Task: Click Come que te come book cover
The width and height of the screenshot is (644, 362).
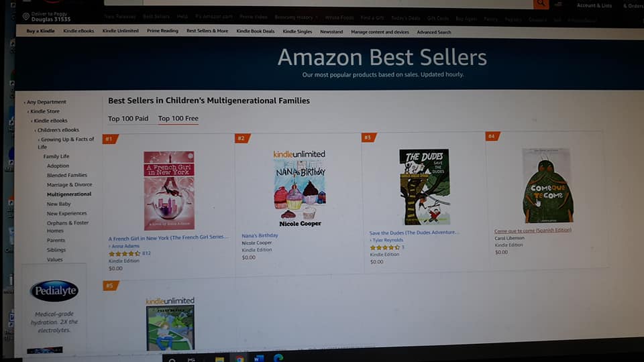Action: (x=547, y=186)
